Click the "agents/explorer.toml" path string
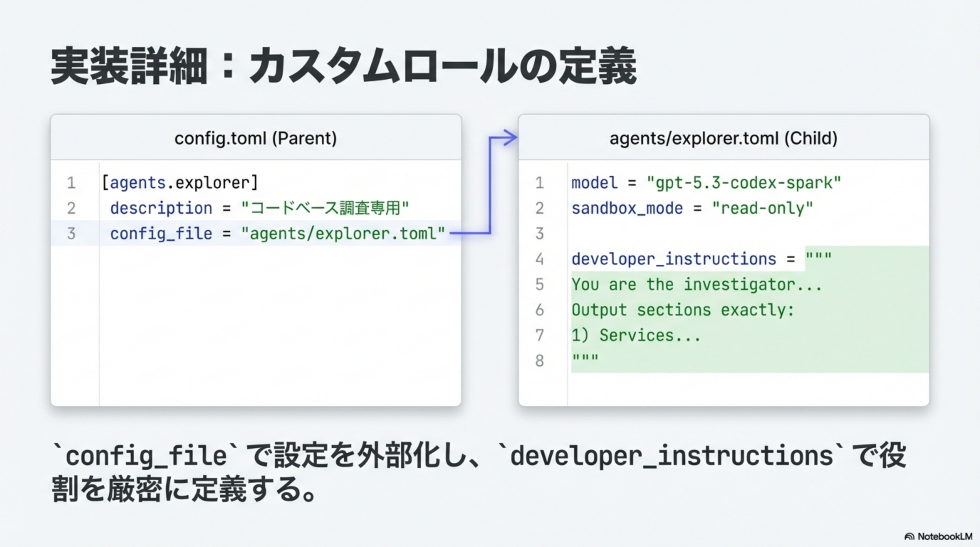 coord(343,234)
